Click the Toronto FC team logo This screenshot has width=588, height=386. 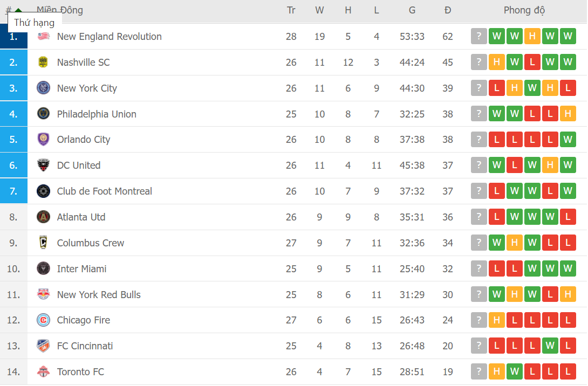click(43, 372)
